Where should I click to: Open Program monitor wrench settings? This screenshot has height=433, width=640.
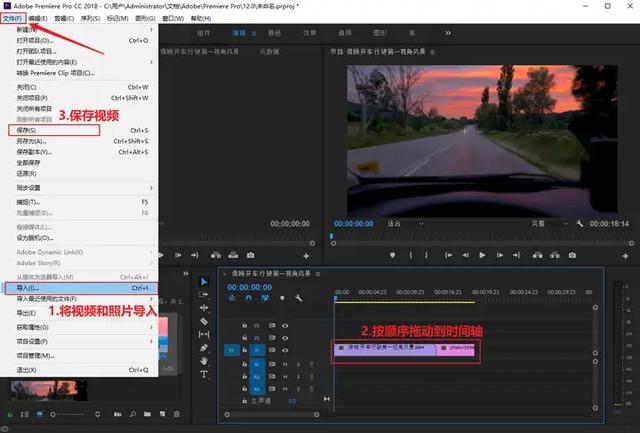click(580, 224)
